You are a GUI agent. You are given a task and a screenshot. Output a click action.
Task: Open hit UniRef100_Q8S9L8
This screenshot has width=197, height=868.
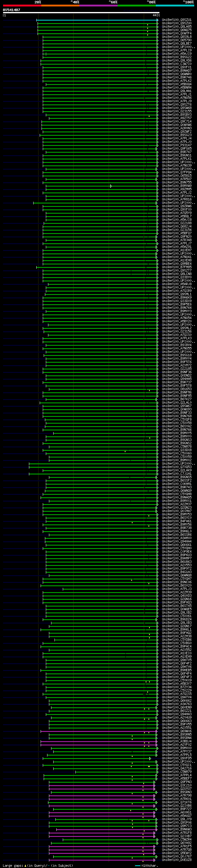(177, 37)
